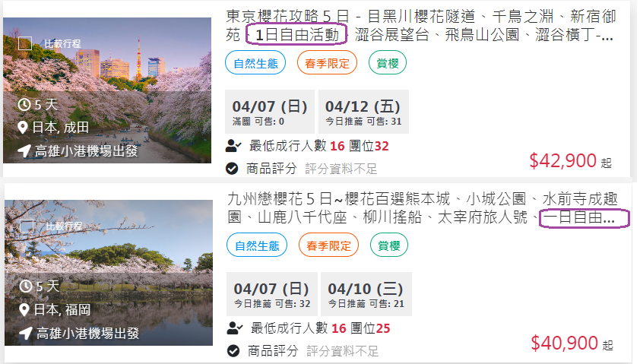Screen dimensions: 640x364
Task: Click the person-check icon on Tokyo tour
Action: 233,146
